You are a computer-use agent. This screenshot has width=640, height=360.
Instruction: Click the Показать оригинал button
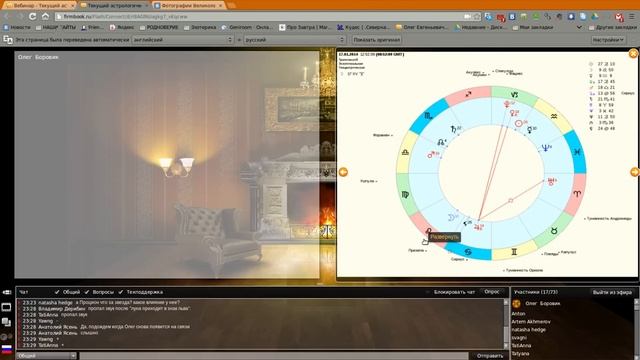(376, 40)
